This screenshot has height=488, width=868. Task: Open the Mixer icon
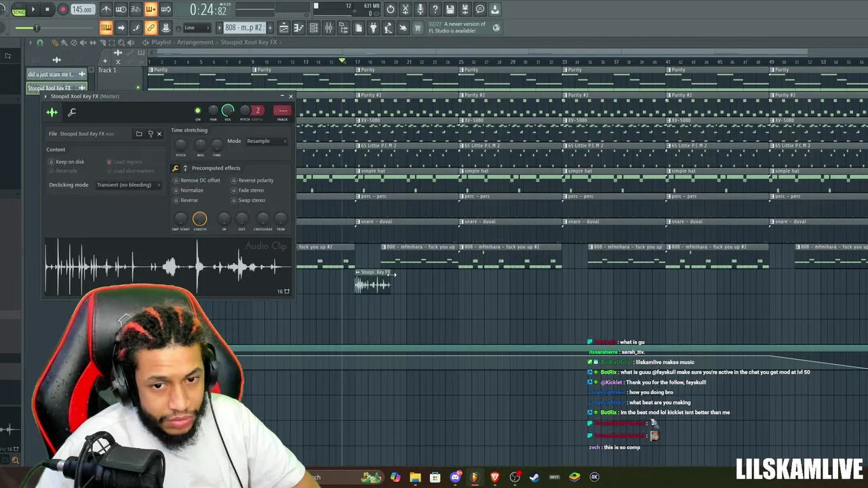328,28
